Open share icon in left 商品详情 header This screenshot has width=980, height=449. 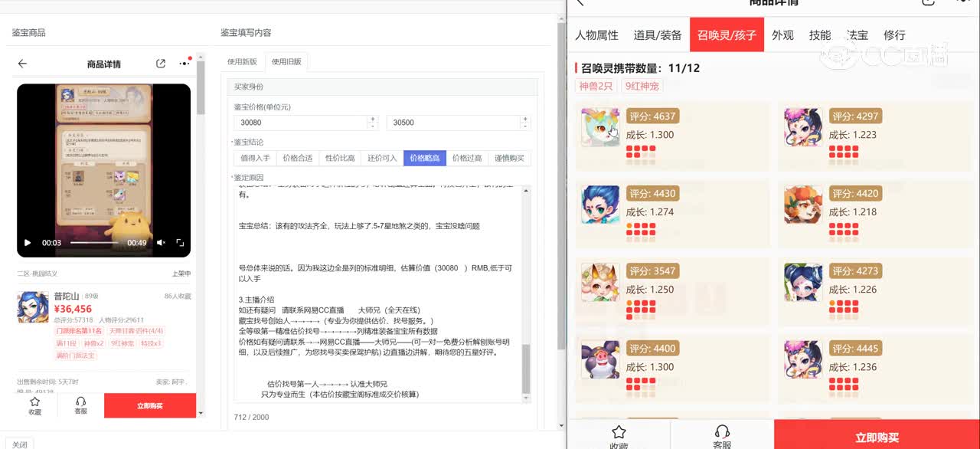(x=161, y=64)
